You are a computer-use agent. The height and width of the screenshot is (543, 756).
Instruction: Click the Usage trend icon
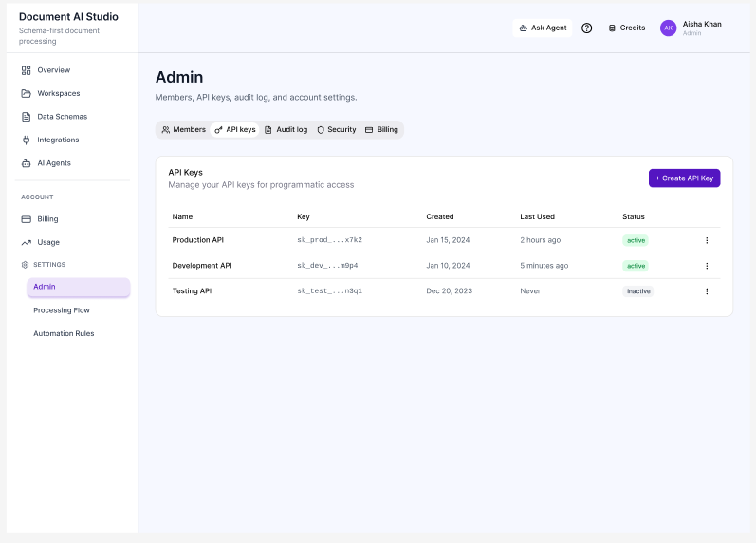(x=26, y=242)
